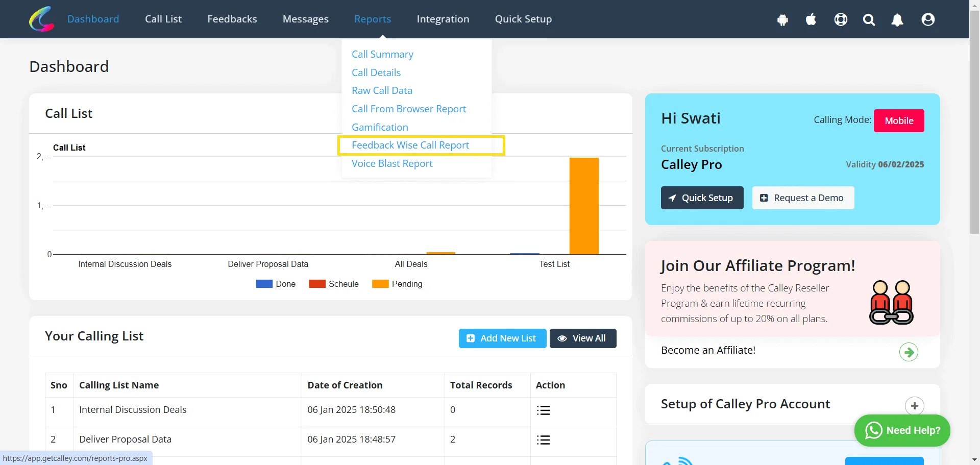
Task: Open the Android app download icon
Action: click(782, 20)
